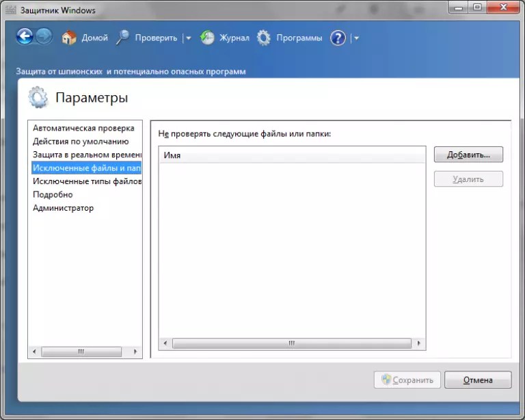Click the left arrow of excluded files scrollbar
The height and width of the screenshot is (420, 525).
tap(165, 343)
